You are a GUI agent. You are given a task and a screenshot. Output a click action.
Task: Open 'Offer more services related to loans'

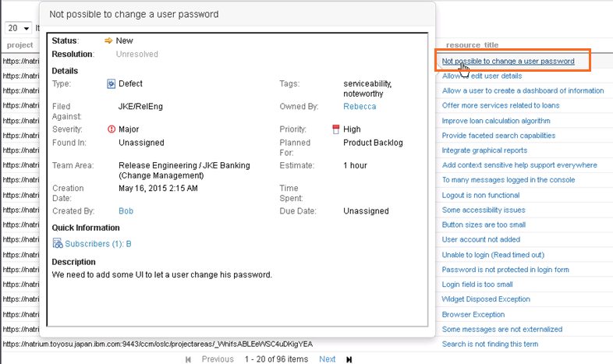[501, 105]
